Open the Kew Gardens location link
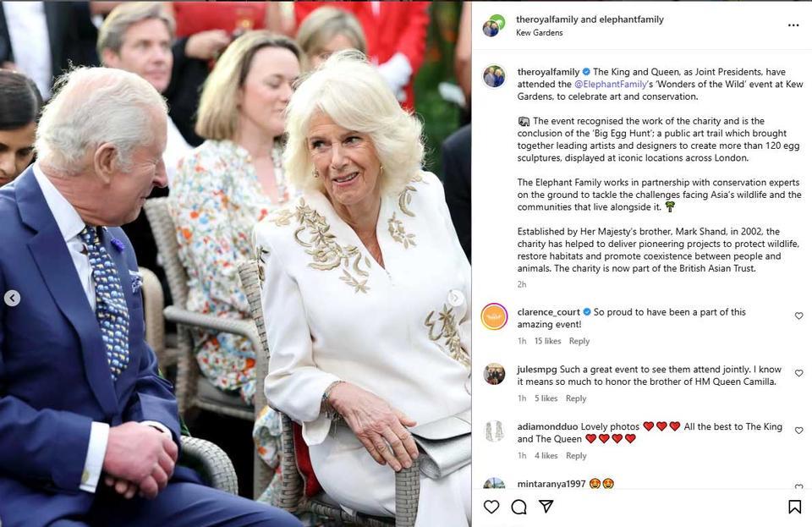 click(539, 33)
